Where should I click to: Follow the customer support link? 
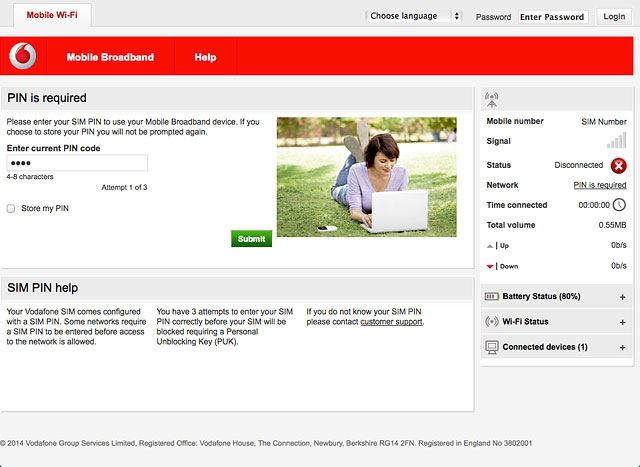[x=391, y=322]
